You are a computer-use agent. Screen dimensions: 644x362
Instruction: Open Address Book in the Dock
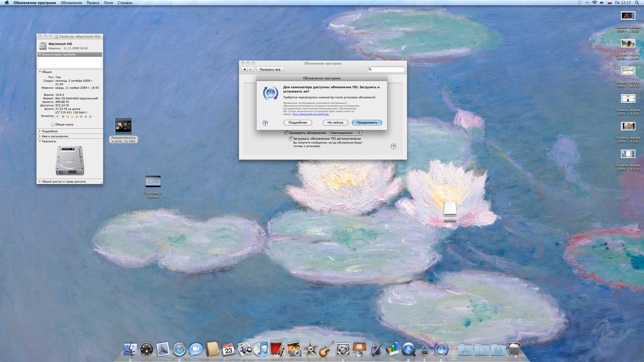(x=212, y=349)
